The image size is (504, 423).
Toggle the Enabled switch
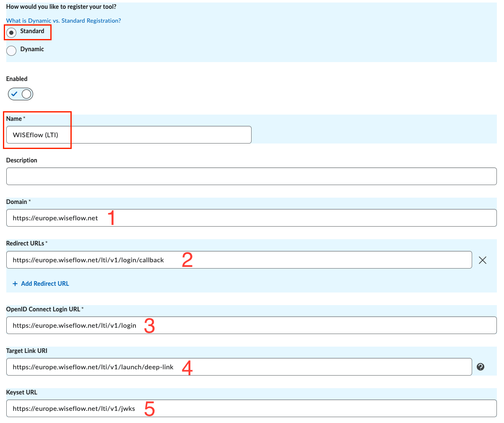[20, 94]
